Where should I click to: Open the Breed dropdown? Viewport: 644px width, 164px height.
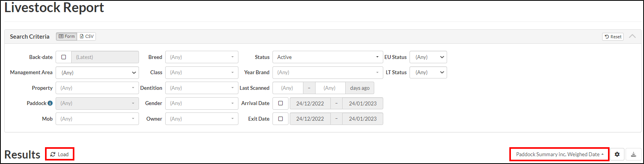pyautogui.click(x=202, y=57)
